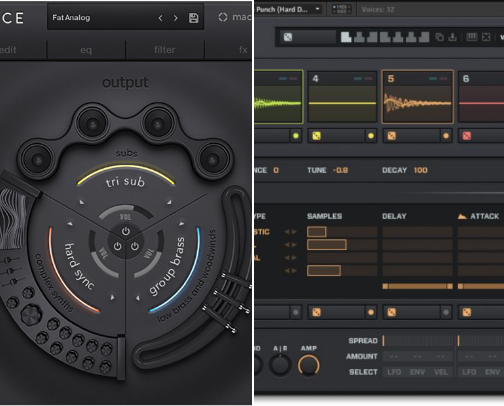Select the second envelope shape icon

pos(359,37)
